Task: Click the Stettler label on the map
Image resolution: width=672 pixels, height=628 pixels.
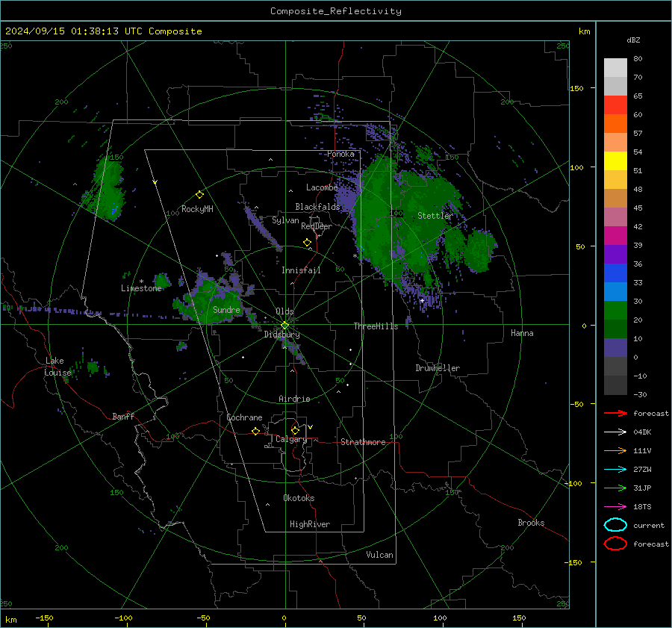Action: pyautogui.click(x=435, y=216)
